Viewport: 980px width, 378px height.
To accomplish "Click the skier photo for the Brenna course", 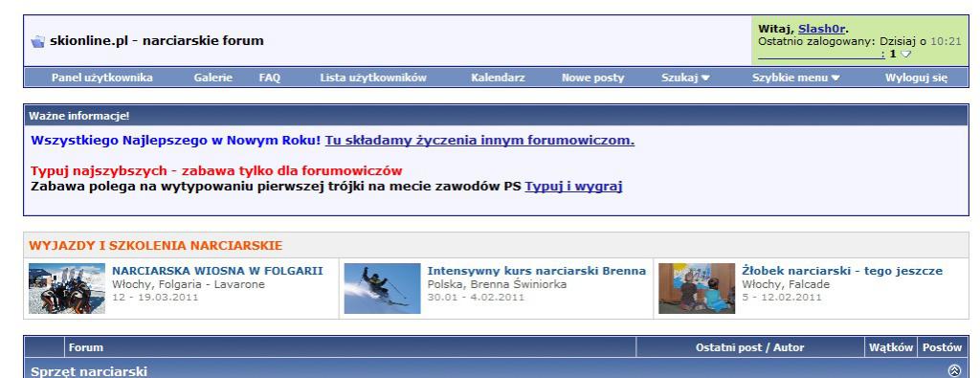I will [382, 288].
